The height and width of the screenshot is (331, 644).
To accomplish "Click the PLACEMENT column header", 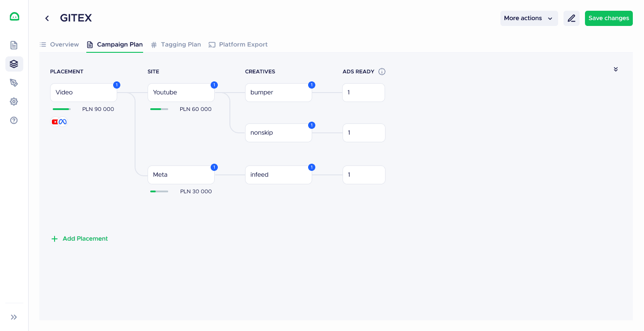I will pyautogui.click(x=67, y=72).
